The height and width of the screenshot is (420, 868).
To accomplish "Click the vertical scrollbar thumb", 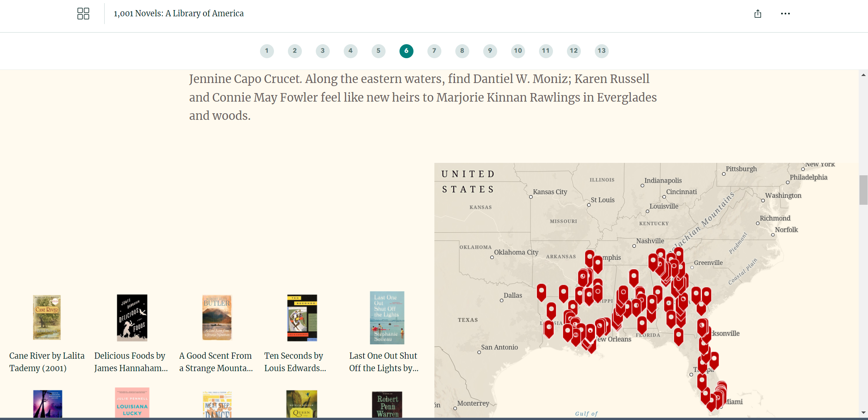I will [x=863, y=190].
